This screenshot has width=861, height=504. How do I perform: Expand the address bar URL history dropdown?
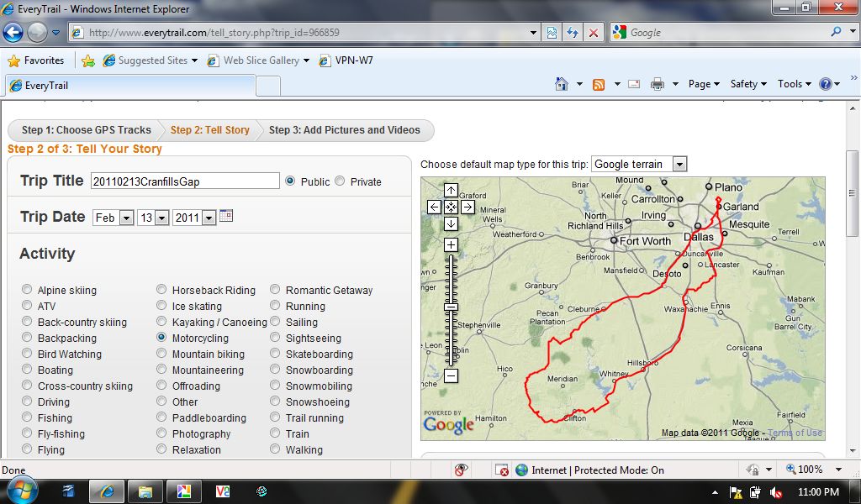tap(532, 33)
